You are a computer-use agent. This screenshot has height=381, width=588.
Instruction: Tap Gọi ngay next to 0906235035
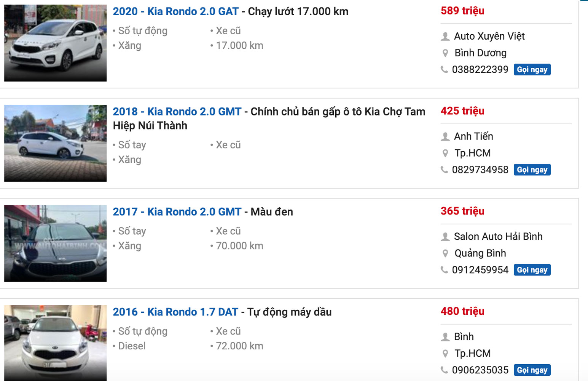pyautogui.click(x=532, y=370)
